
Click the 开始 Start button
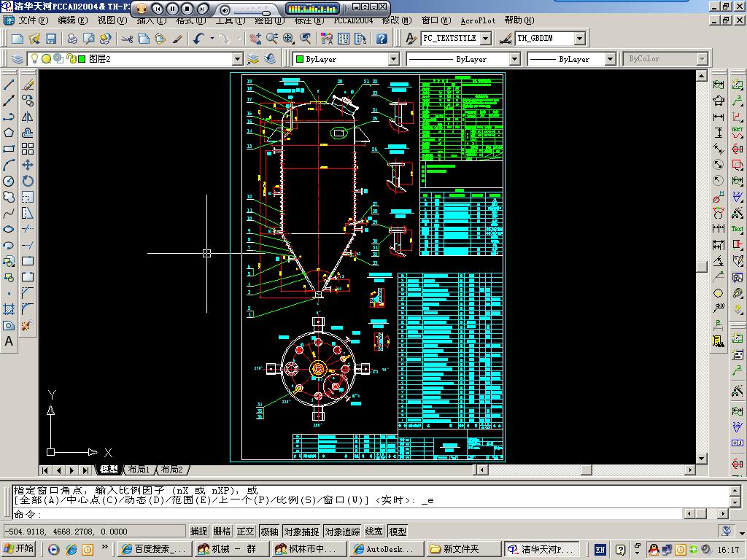pyautogui.click(x=20, y=549)
